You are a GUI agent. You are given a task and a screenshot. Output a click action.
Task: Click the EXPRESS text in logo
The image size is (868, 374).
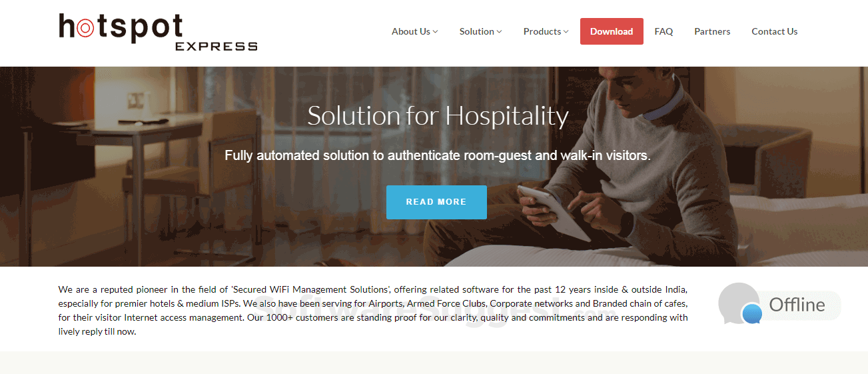(216, 46)
